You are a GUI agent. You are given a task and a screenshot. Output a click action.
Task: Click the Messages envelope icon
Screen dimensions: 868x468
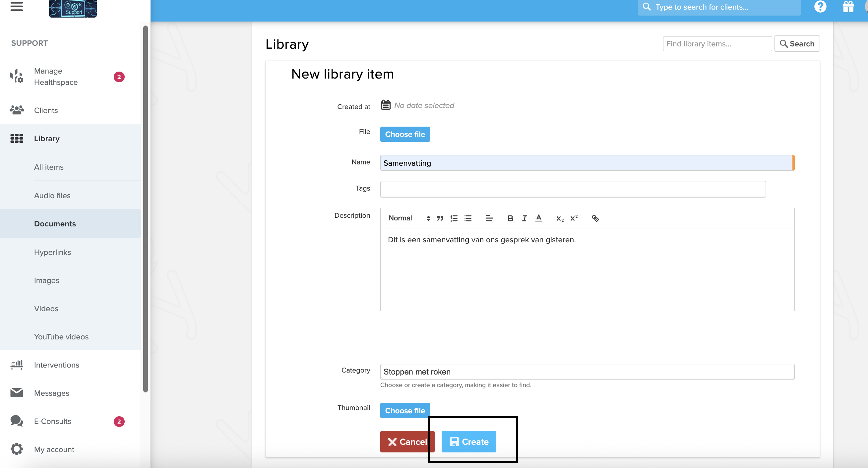[17, 393]
